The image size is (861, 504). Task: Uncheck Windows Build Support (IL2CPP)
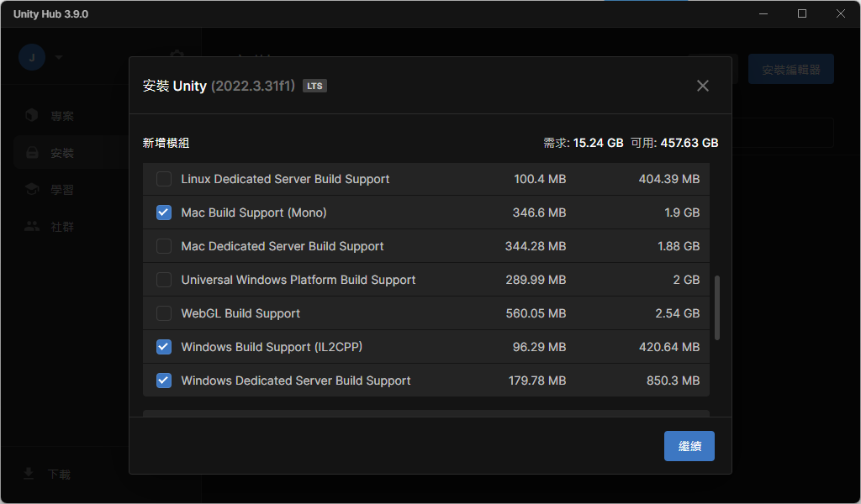pyautogui.click(x=164, y=347)
